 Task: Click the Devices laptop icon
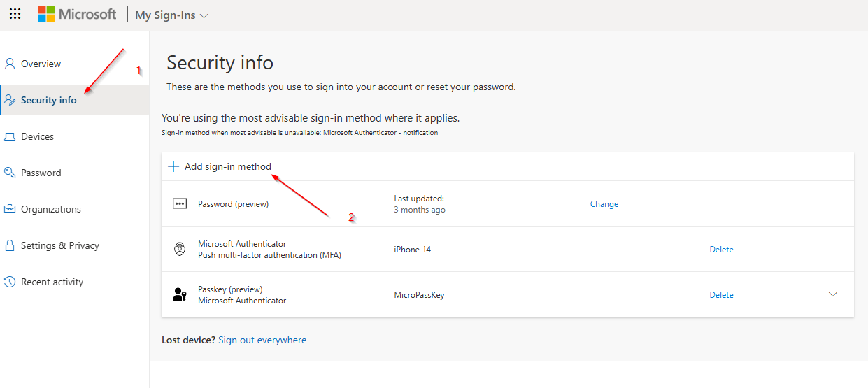click(10, 136)
